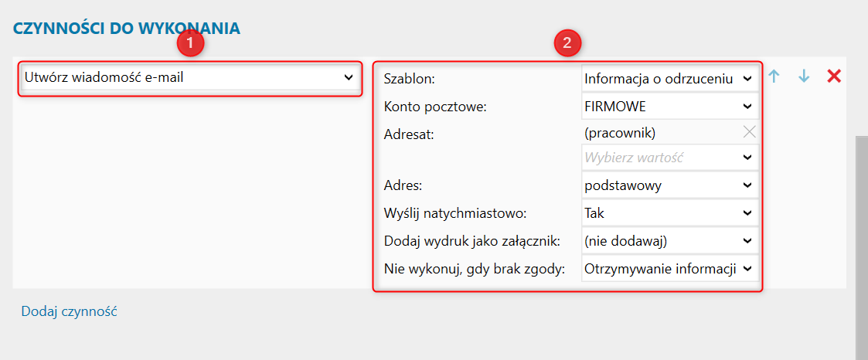Screen dimensions: 868x360
Task: Click the red marker number 2
Action: pos(567,44)
